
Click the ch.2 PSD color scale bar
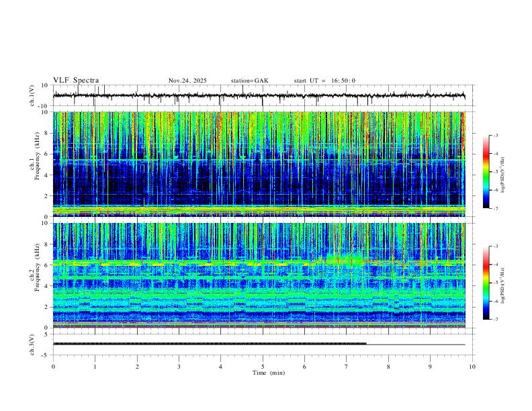pyautogui.click(x=486, y=283)
